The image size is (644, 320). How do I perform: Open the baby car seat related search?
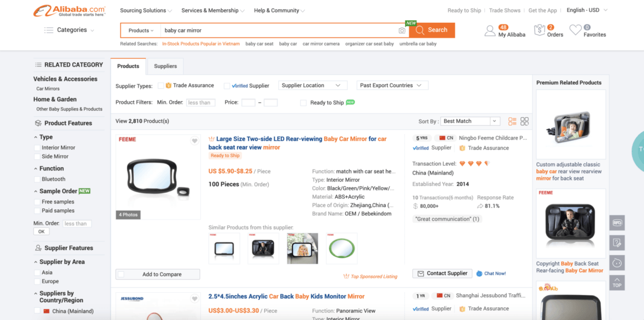pyautogui.click(x=259, y=43)
